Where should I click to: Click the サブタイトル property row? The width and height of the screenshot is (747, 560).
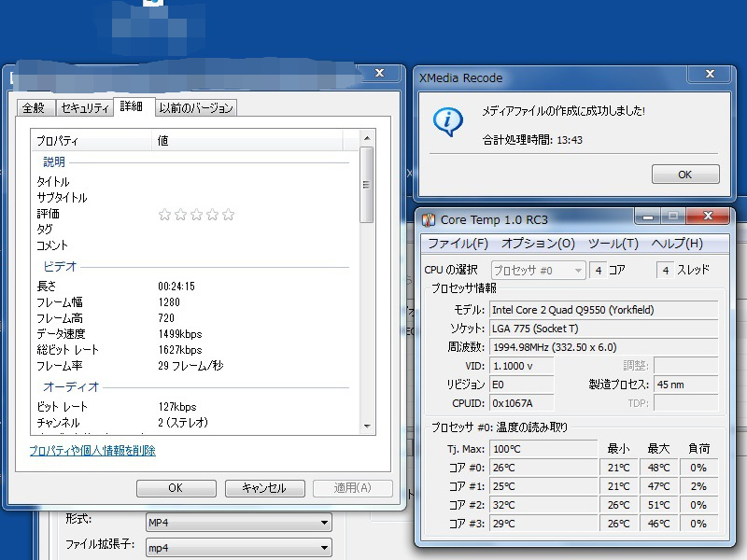point(195,198)
